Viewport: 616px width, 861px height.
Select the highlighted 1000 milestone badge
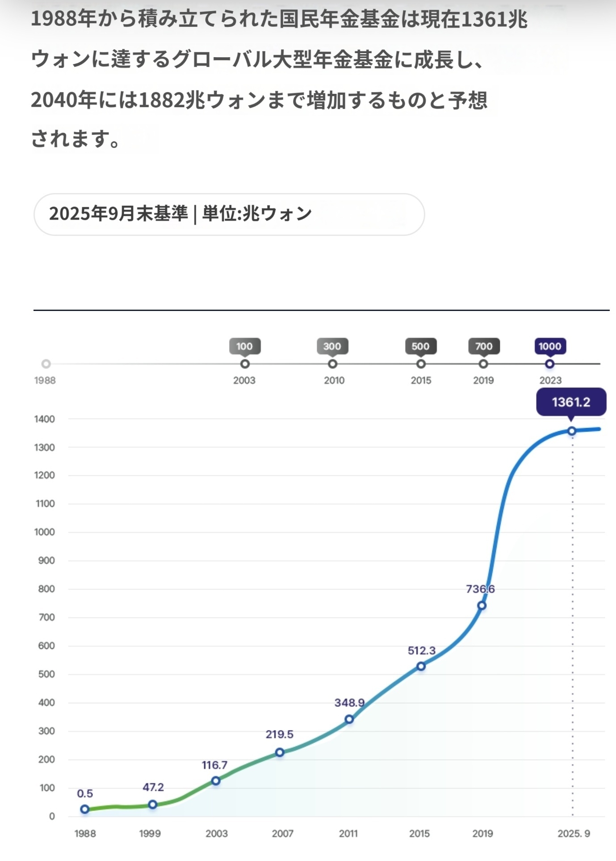pos(550,346)
